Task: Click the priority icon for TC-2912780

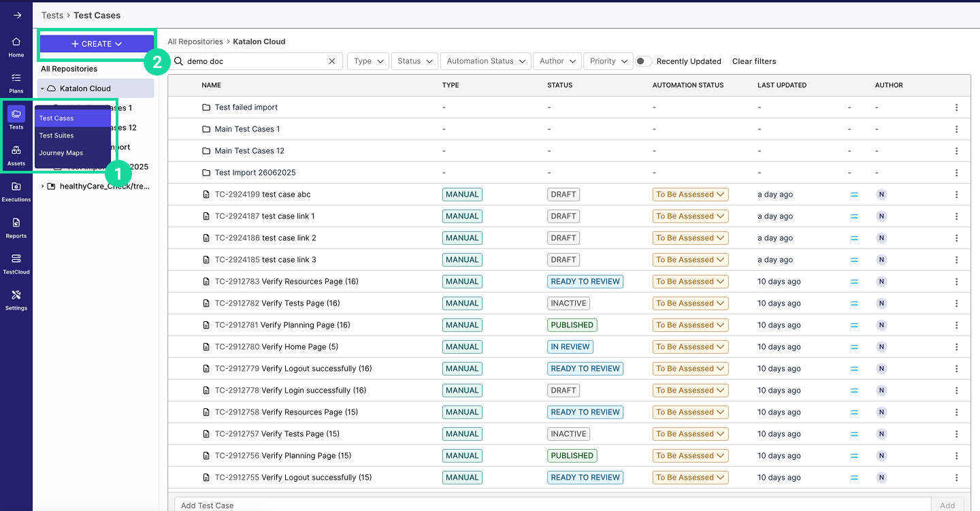Action: [x=854, y=347]
